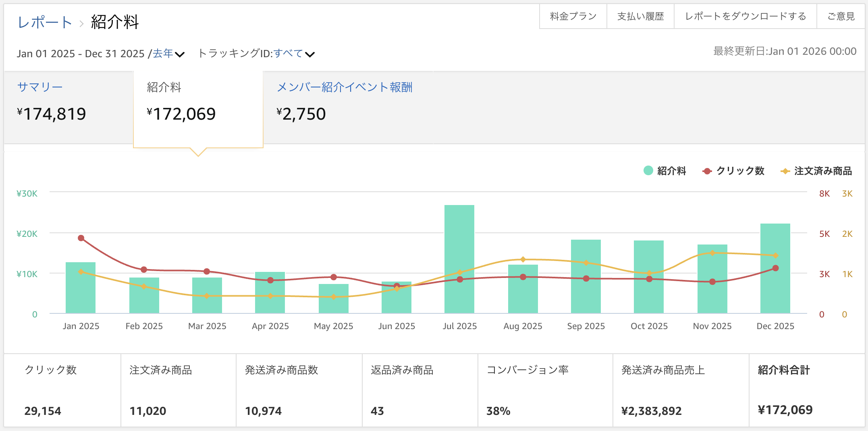Click the ご意見 feedback button
Screen dimensions: 868x431
(841, 17)
